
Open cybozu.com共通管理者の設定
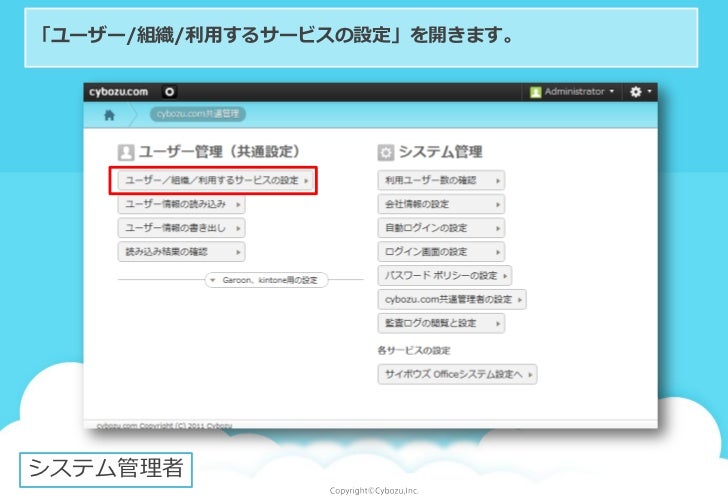click(x=452, y=299)
